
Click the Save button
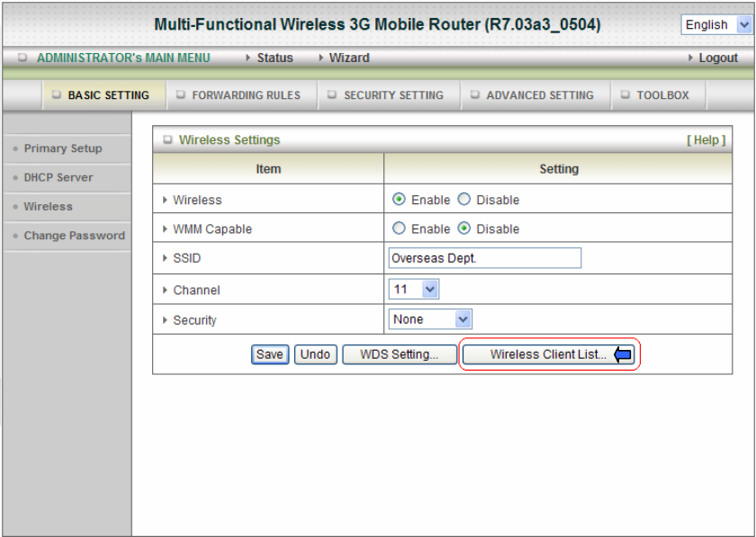(x=270, y=354)
